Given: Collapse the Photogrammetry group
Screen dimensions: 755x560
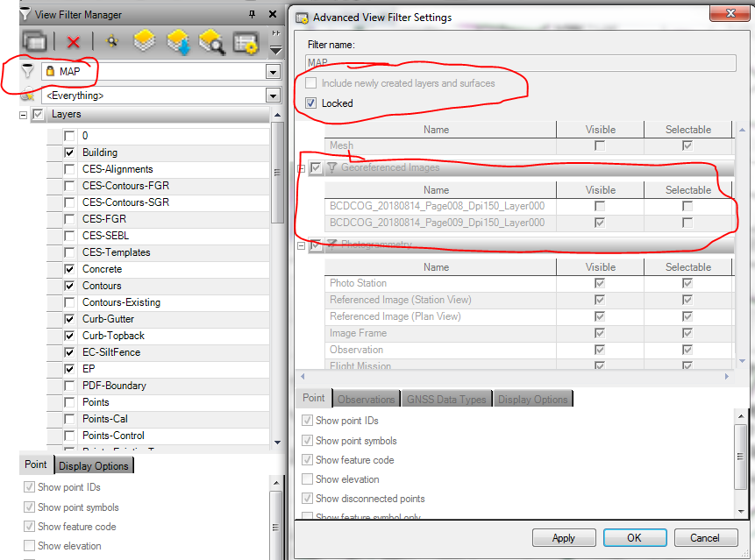Looking at the screenshot, I should click(301, 245).
